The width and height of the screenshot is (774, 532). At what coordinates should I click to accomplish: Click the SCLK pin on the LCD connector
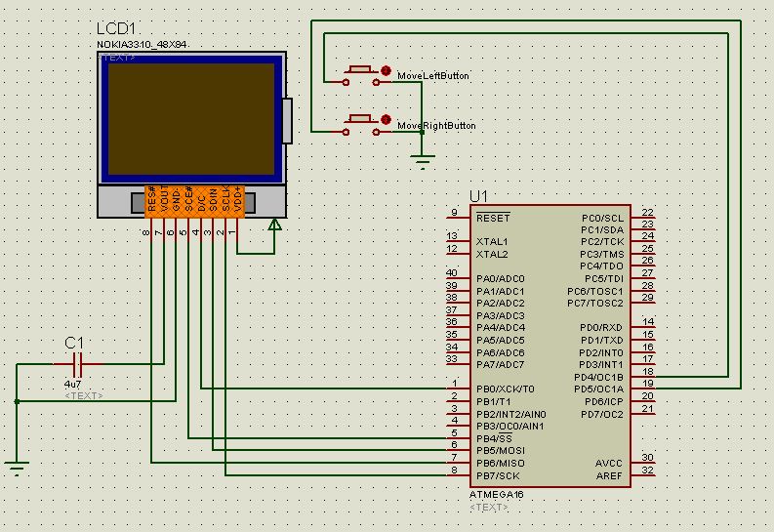click(x=226, y=200)
